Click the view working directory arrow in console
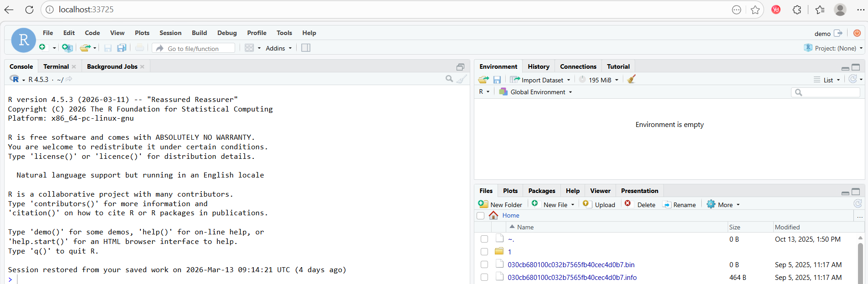The height and width of the screenshot is (284, 868). click(69, 79)
